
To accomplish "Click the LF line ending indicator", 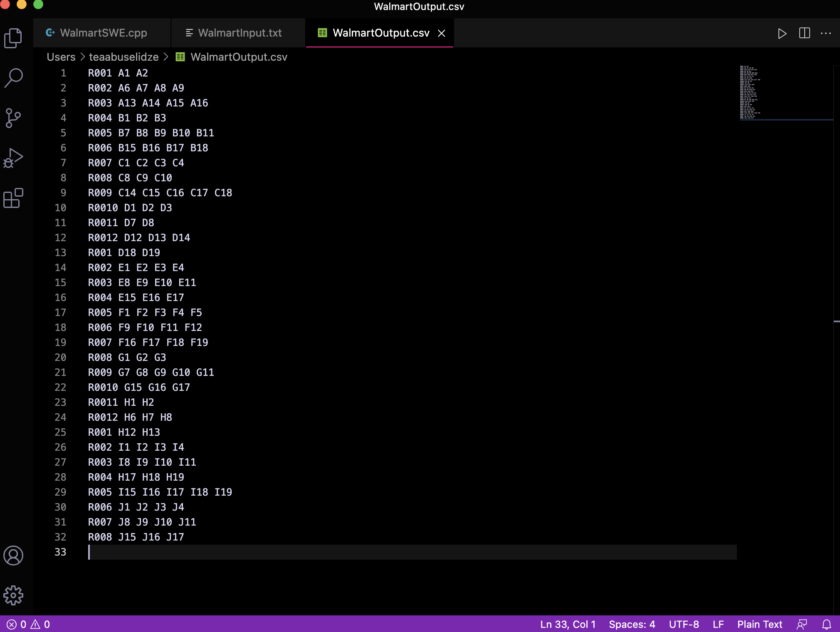I will tap(718, 624).
